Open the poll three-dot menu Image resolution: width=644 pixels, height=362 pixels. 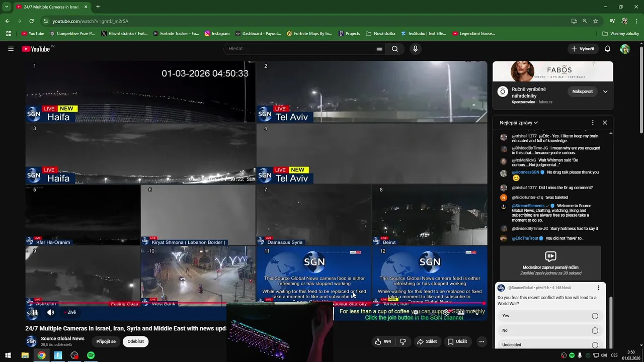(x=598, y=288)
